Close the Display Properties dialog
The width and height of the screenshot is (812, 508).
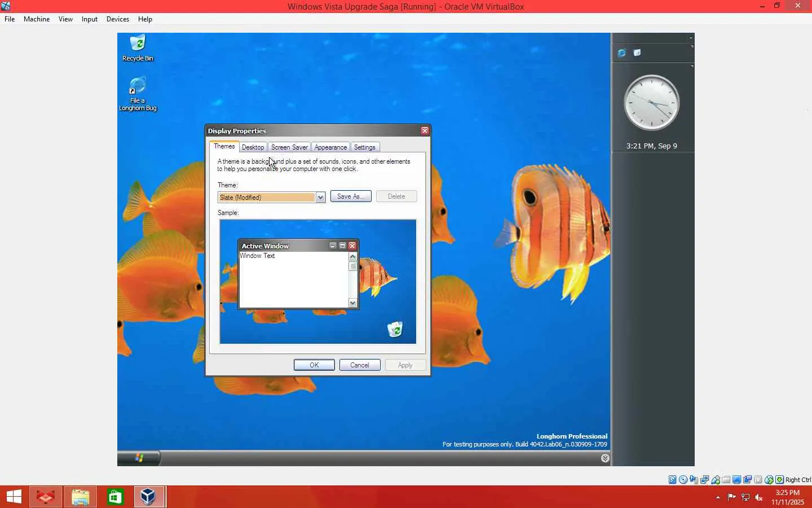click(x=425, y=130)
